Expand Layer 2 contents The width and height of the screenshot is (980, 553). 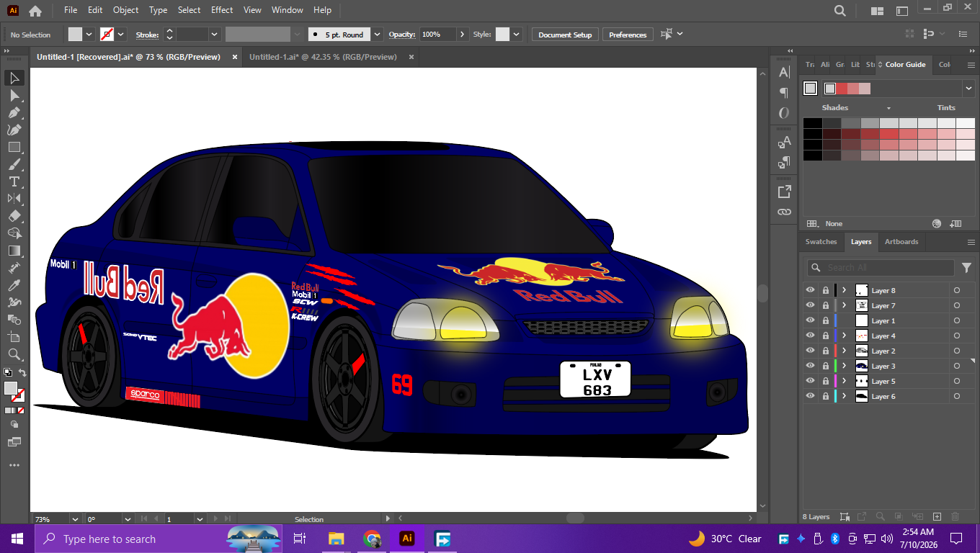coord(844,351)
